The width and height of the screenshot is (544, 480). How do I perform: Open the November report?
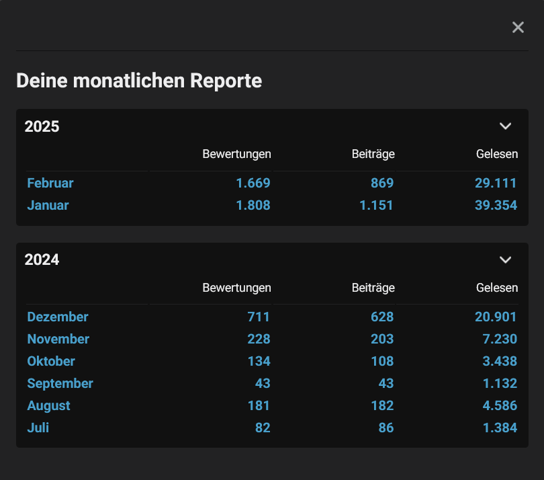[58, 339]
